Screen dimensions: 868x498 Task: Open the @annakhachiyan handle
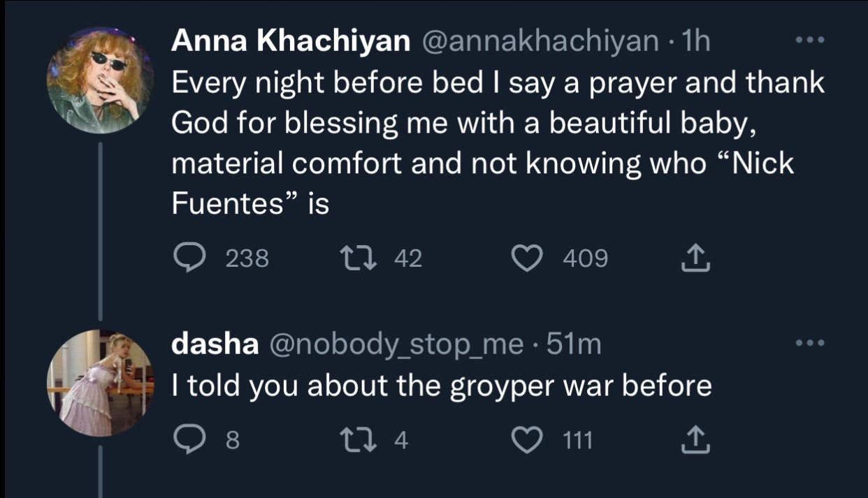pyautogui.click(x=538, y=43)
